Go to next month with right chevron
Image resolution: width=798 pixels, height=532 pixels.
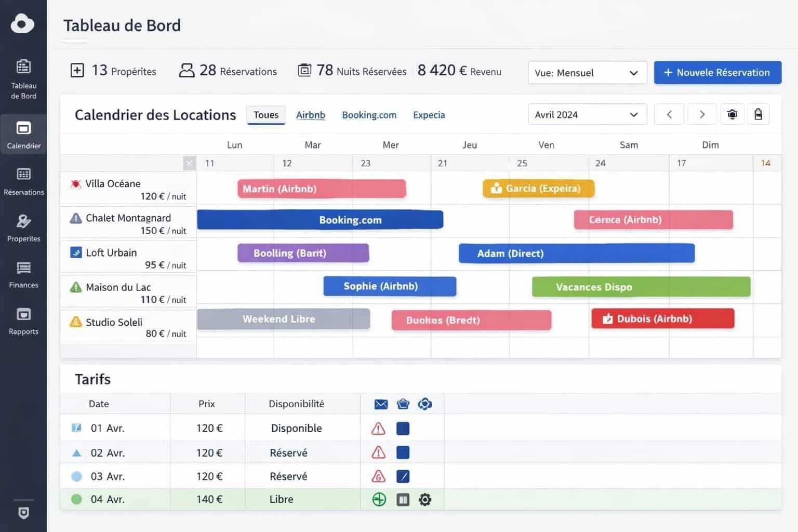702,115
